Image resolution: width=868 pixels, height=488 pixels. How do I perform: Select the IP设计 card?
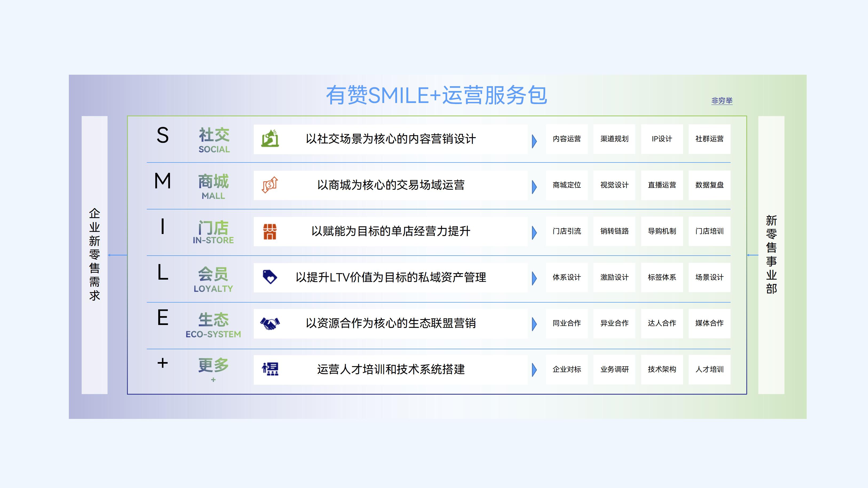(x=662, y=139)
